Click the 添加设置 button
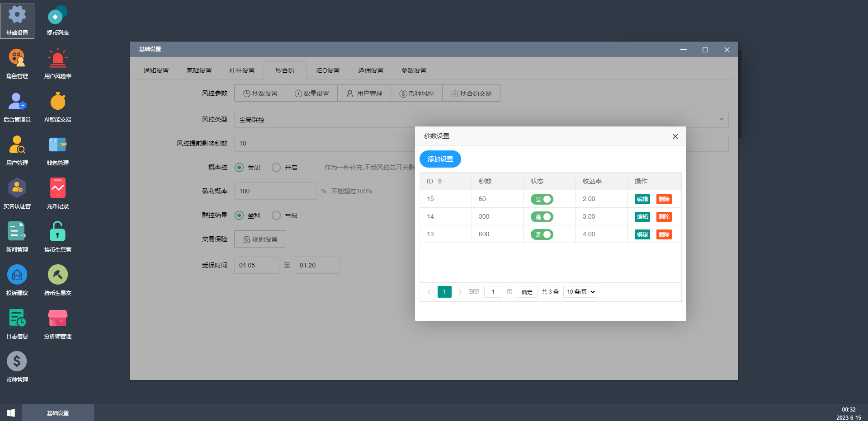Image resolution: width=868 pixels, height=421 pixels. pyautogui.click(x=440, y=159)
